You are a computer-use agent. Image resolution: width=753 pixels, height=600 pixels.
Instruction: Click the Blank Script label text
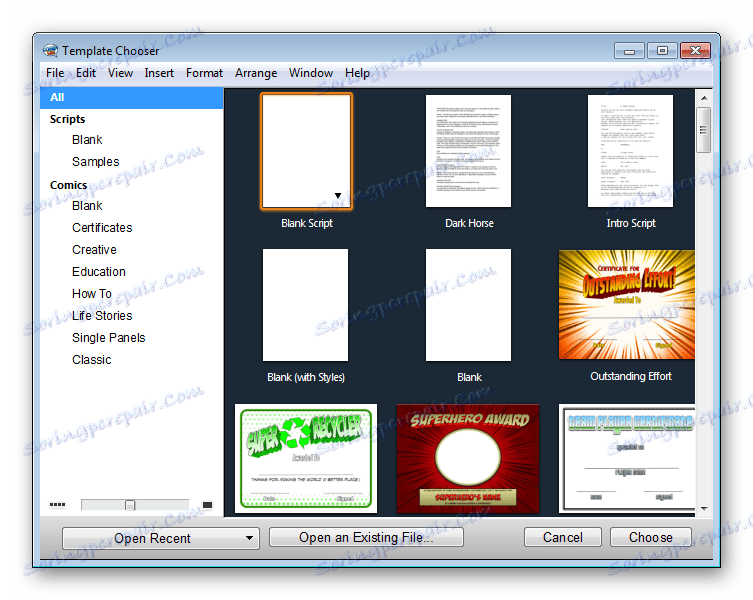coord(307,223)
